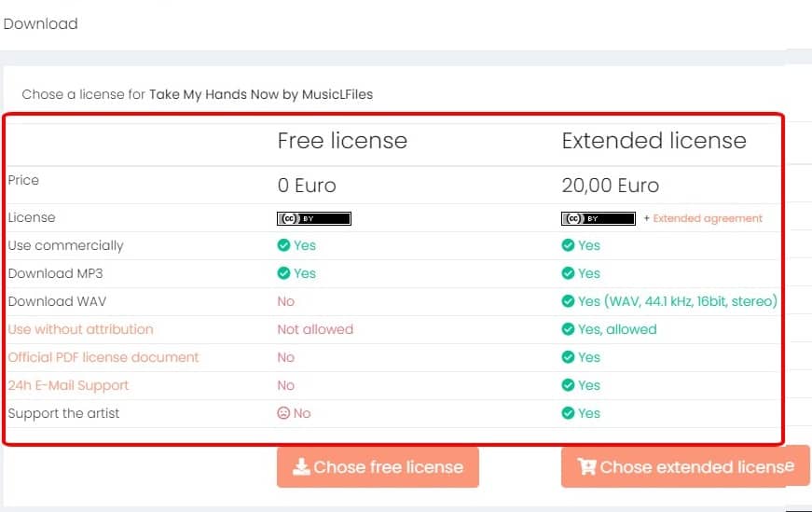This screenshot has width=812, height=512.
Task: Click the 'Official PDF license document' label
Action: coord(103,357)
